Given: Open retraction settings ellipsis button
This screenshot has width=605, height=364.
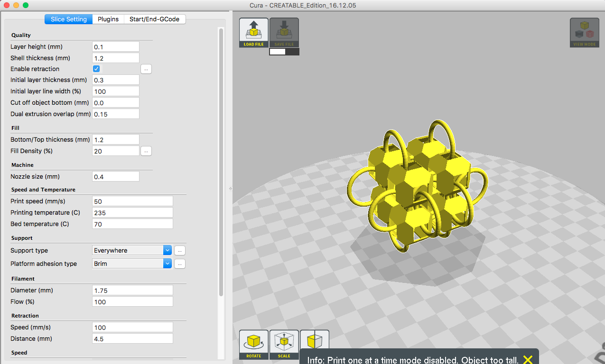Looking at the screenshot, I should tap(146, 69).
